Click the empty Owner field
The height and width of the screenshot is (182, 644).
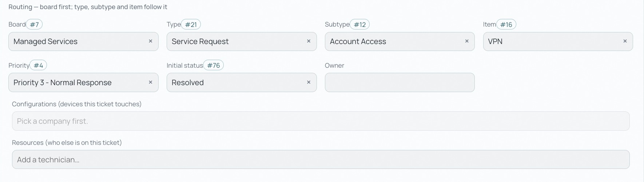pos(400,83)
